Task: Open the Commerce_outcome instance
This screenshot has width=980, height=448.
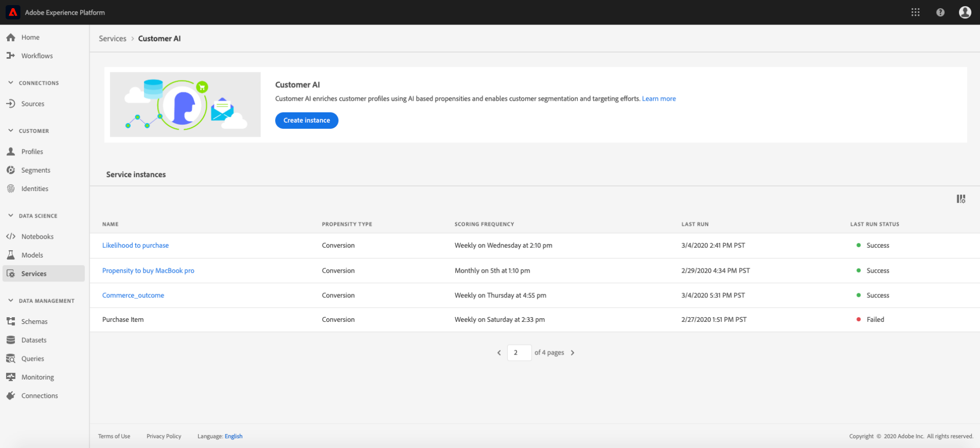Action: tap(133, 295)
